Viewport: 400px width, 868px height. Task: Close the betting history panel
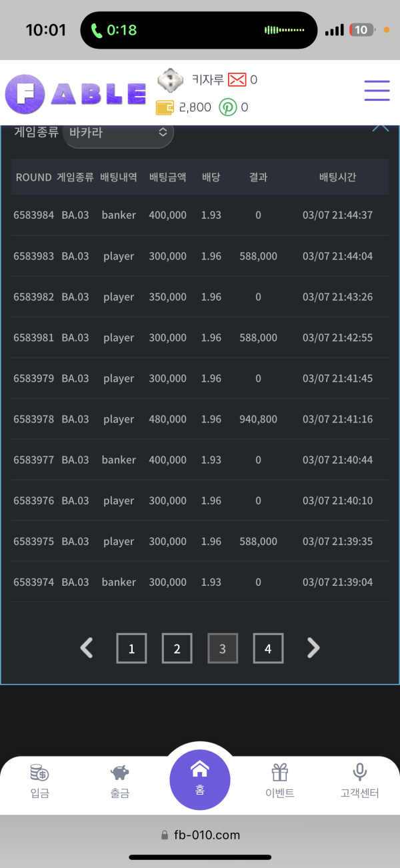380,127
